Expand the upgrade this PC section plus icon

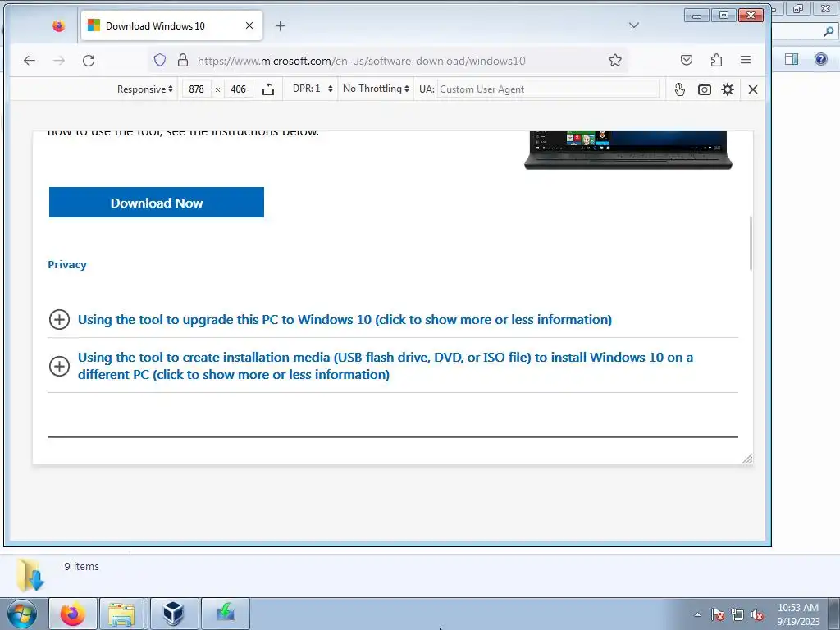click(x=59, y=320)
